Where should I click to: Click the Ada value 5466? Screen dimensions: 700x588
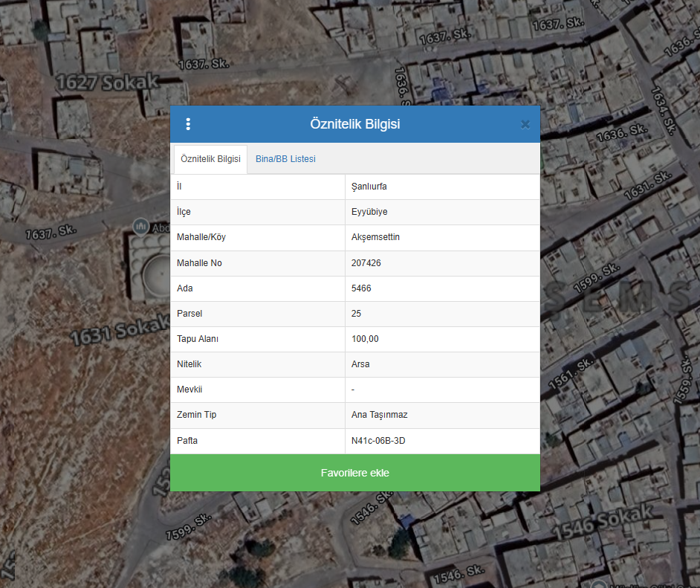pyautogui.click(x=361, y=288)
